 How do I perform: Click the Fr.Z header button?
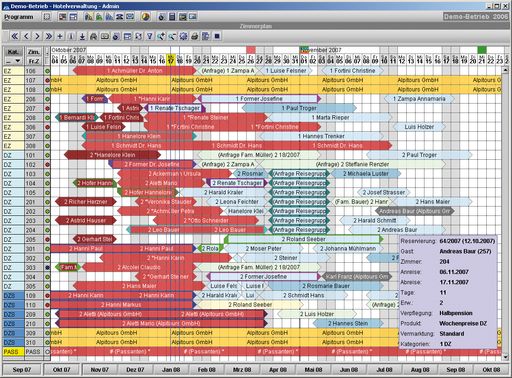pos(33,61)
